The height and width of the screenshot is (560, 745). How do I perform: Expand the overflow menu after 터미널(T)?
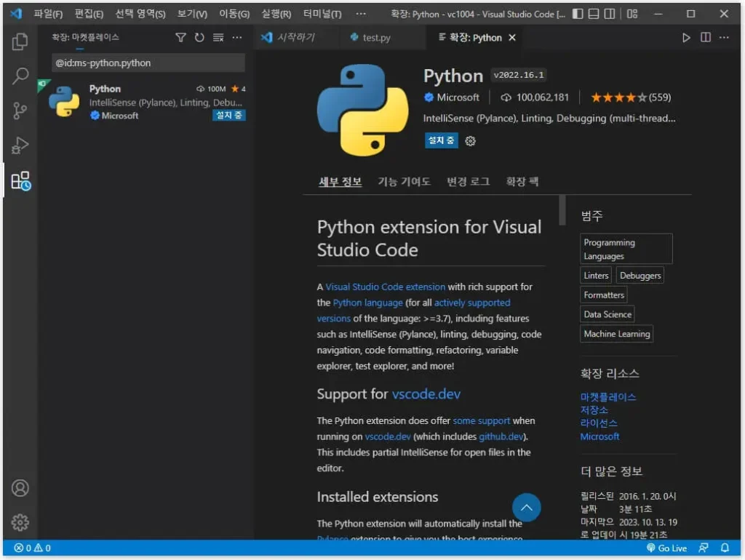(361, 14)
